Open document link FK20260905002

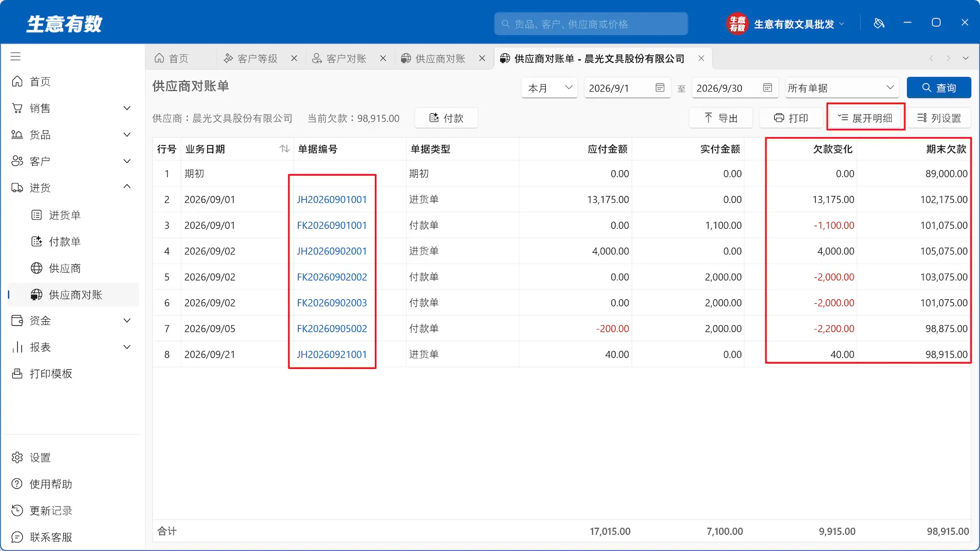click(x=332, y=329)
